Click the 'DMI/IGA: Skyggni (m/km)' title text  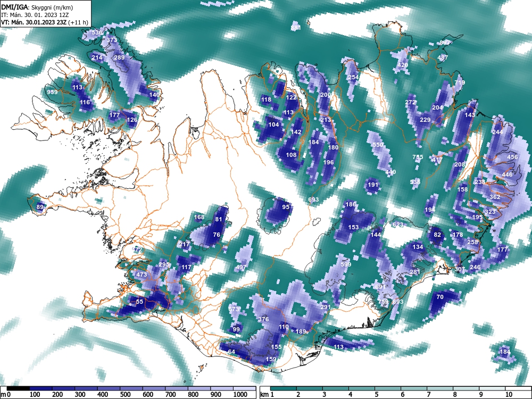click(37, 7)
